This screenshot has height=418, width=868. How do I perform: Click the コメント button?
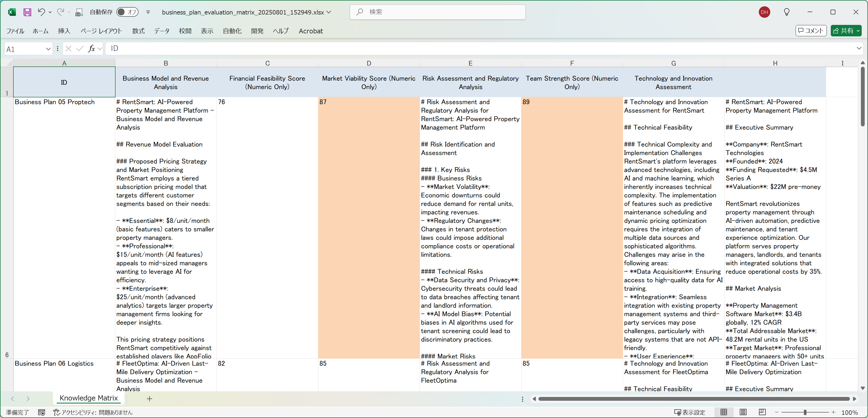(x=811, y=31)
